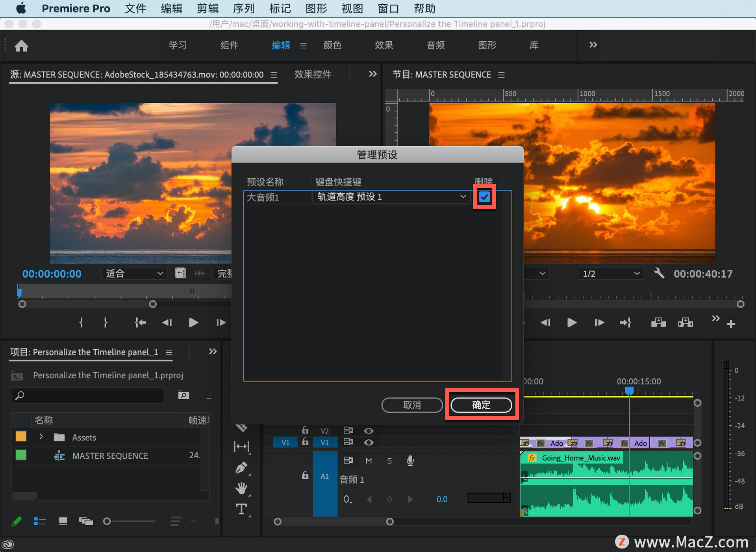This screenshot has width=756, height=552.
Task: Click the wrench settings icon in Program monitor
Action: point(659,273)
